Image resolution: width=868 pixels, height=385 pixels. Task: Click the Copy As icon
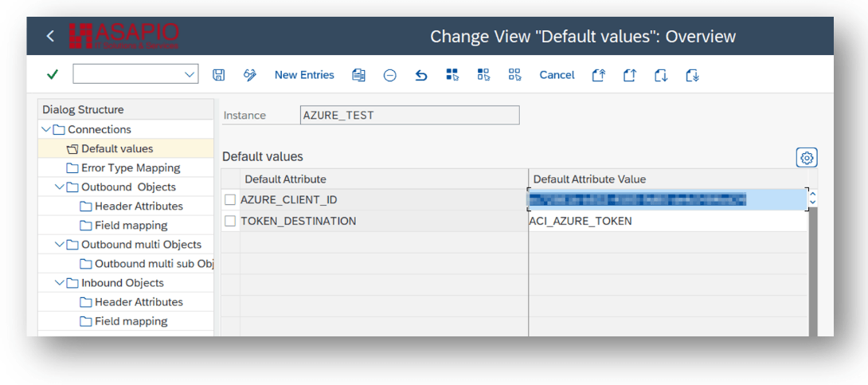[358, 75]
